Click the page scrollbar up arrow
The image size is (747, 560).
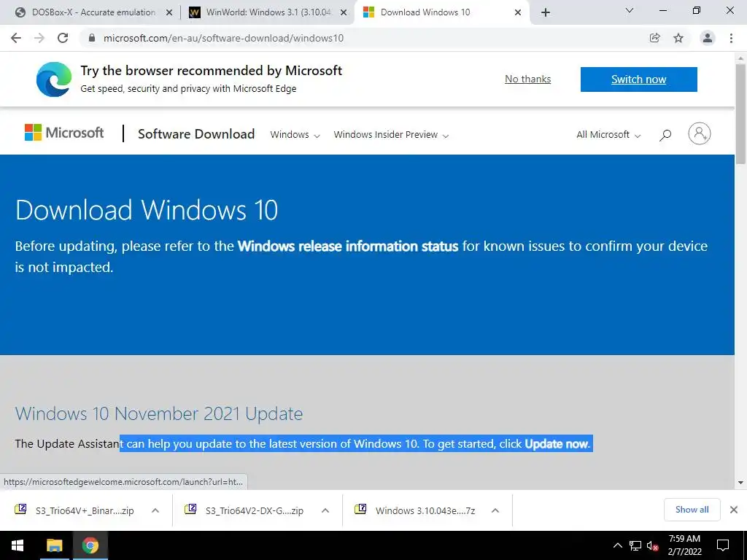740,58
